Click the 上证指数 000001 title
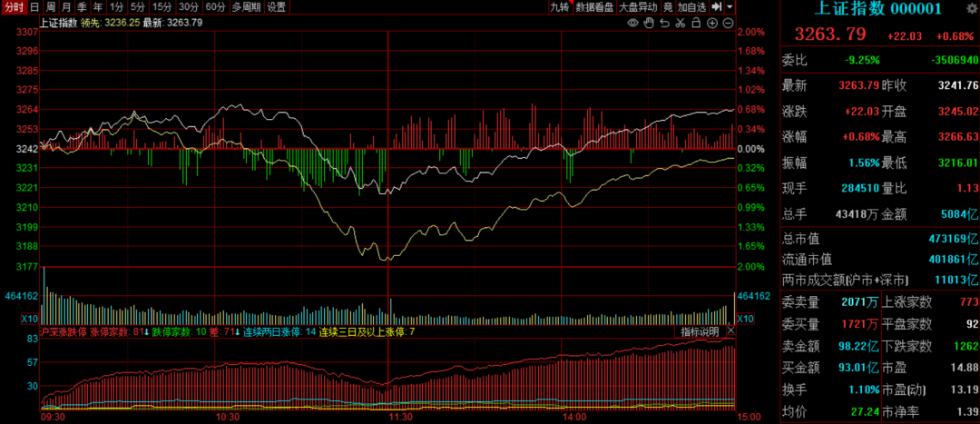The height and width of the screenshot is (424, 980). click(878, 9)
